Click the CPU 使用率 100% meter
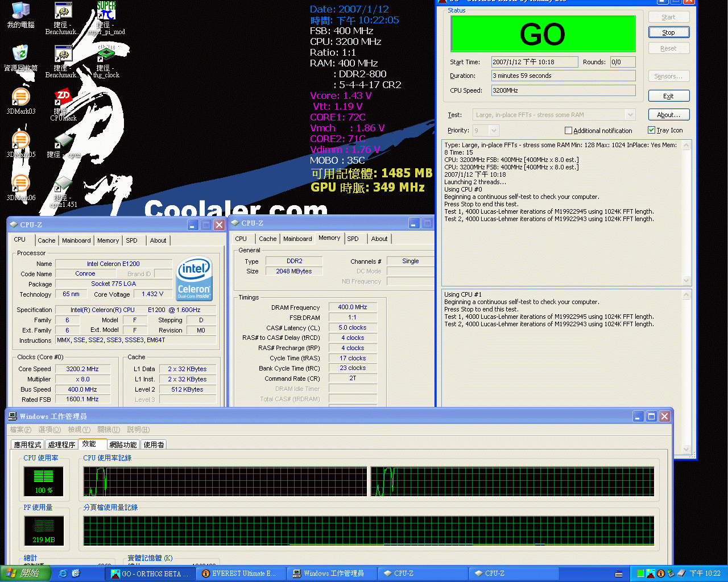Image resolution: width=728 pixels, height=582 pixels. (x=43, y=481)
